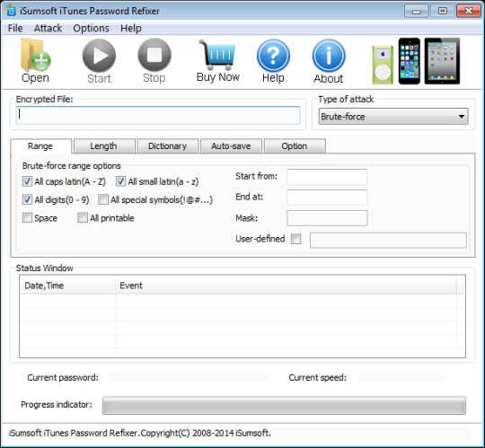Switch to the Dictionary tab
The width and height of the screenshot is (485, 448).
tap(168, 146)
